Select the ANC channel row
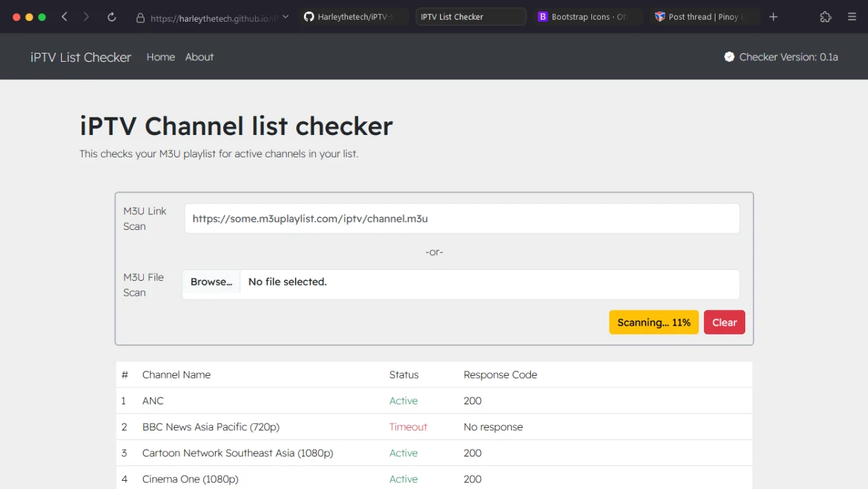The width and height of the screenshot is (868, 489). click(x=434, y=401)
